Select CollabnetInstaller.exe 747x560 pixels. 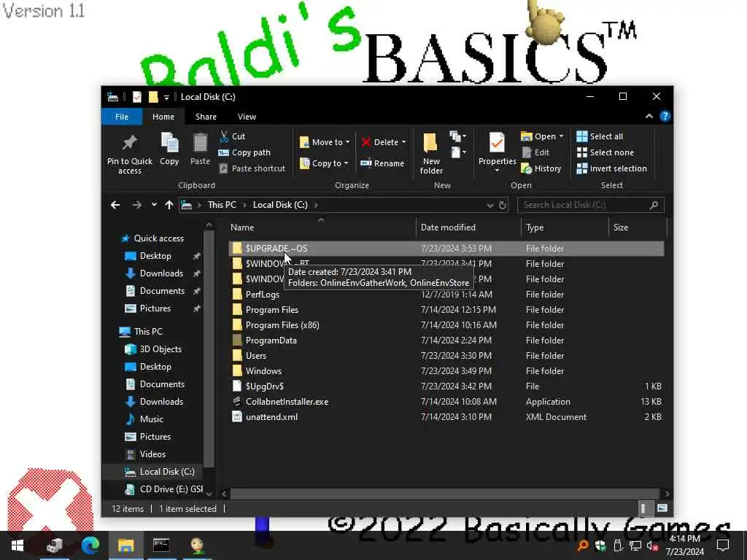446,402
